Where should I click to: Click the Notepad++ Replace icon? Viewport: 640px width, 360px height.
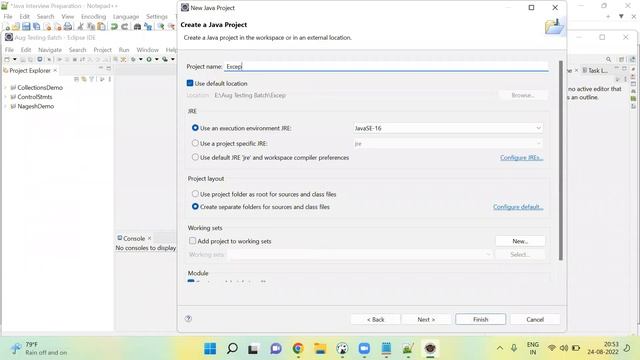tap(148, 27)
